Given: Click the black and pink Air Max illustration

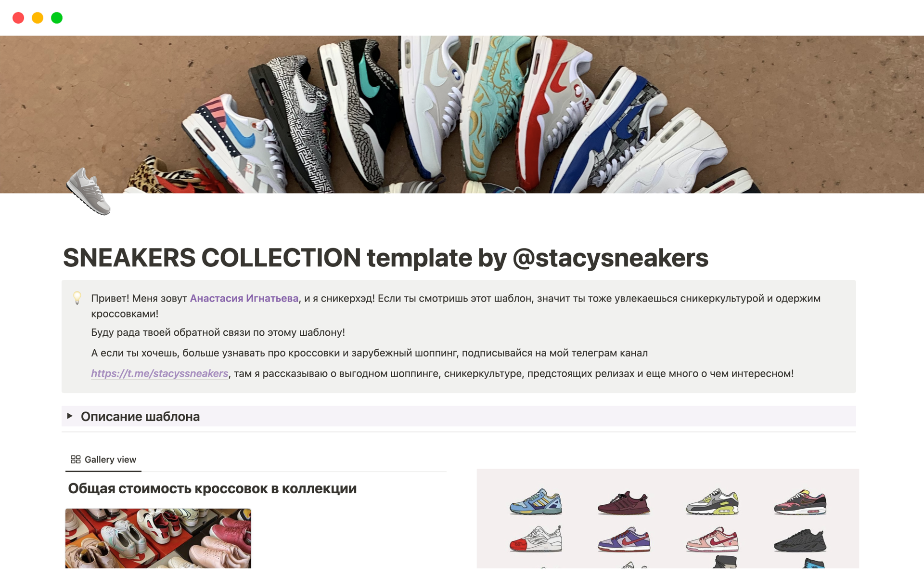Looking at the screenshot, I should point(800,502).
